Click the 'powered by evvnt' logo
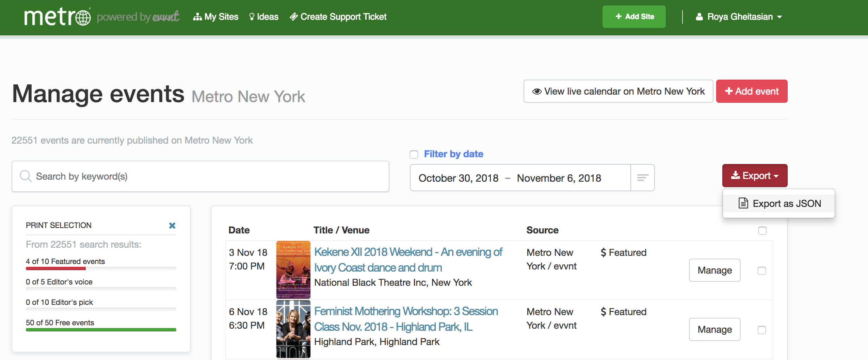The width and height of the screenshot is (868, 360). point(138,17)
